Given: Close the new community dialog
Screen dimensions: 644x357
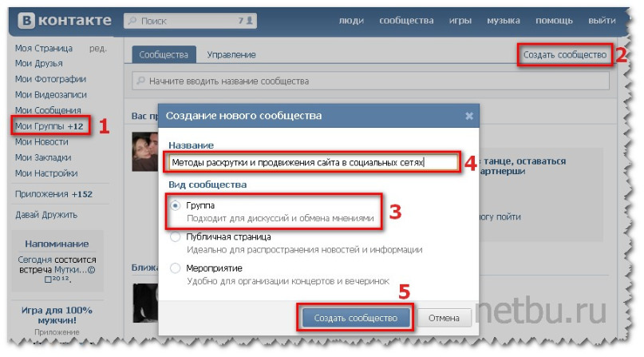Looking at the screenshot, I should pos(469,116).
